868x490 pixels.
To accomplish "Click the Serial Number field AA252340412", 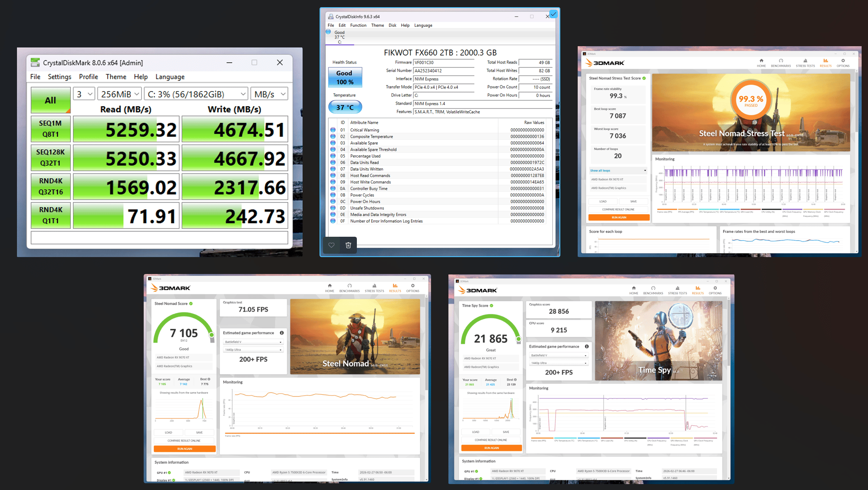I will point(444,71).
